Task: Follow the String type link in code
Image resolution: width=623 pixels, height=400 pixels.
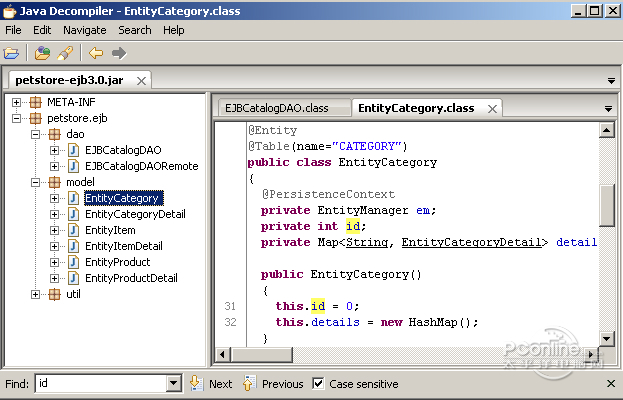Action: point(367,242)
